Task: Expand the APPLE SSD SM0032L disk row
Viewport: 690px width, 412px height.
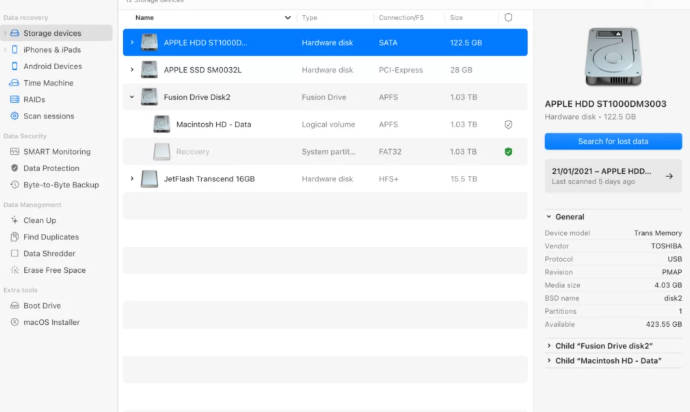Action: (x=132, y=70)
